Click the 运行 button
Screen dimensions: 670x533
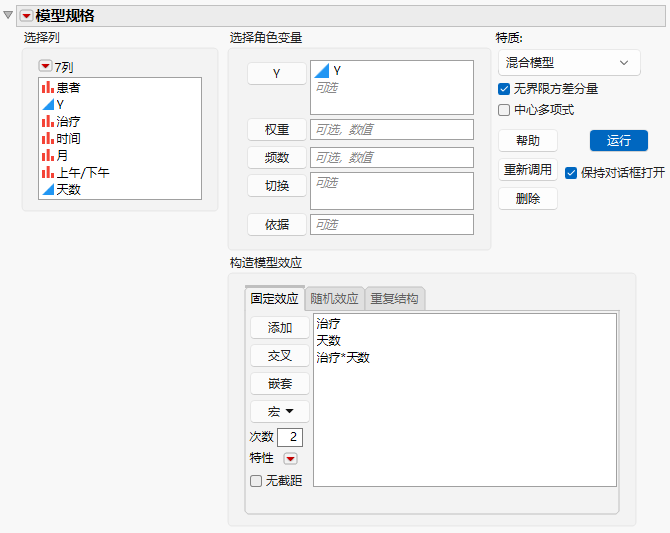pyautogui.click(x=619, y=141)
